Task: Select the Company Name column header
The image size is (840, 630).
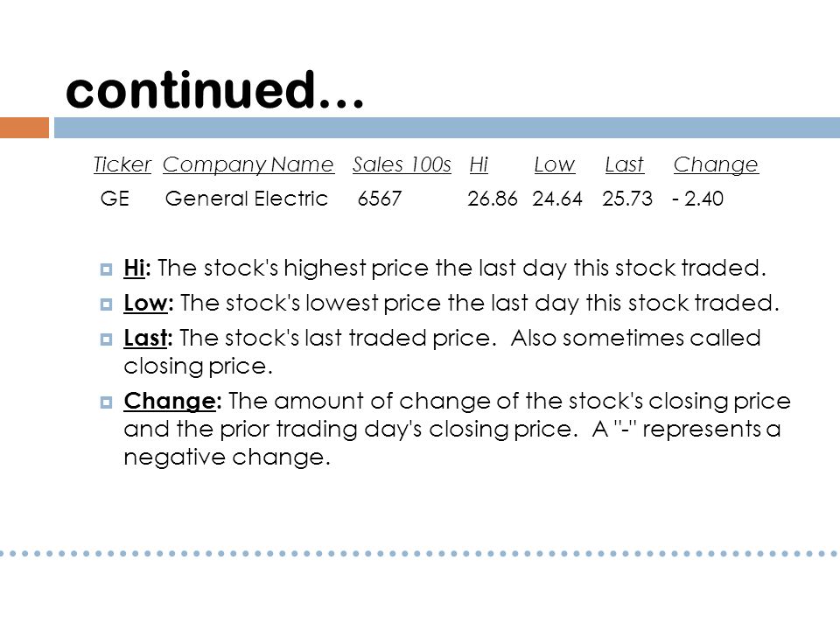Action: (248, 164)
